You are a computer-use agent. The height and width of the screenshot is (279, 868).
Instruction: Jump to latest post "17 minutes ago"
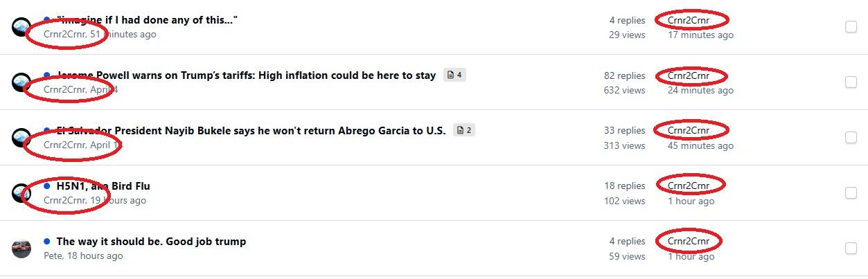click(700, 35)
